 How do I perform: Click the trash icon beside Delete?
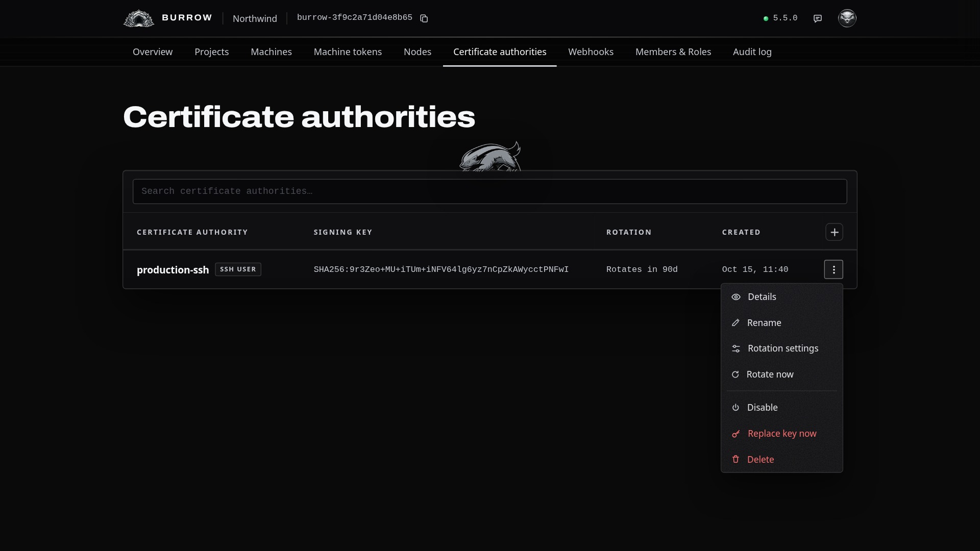[736, 459]
